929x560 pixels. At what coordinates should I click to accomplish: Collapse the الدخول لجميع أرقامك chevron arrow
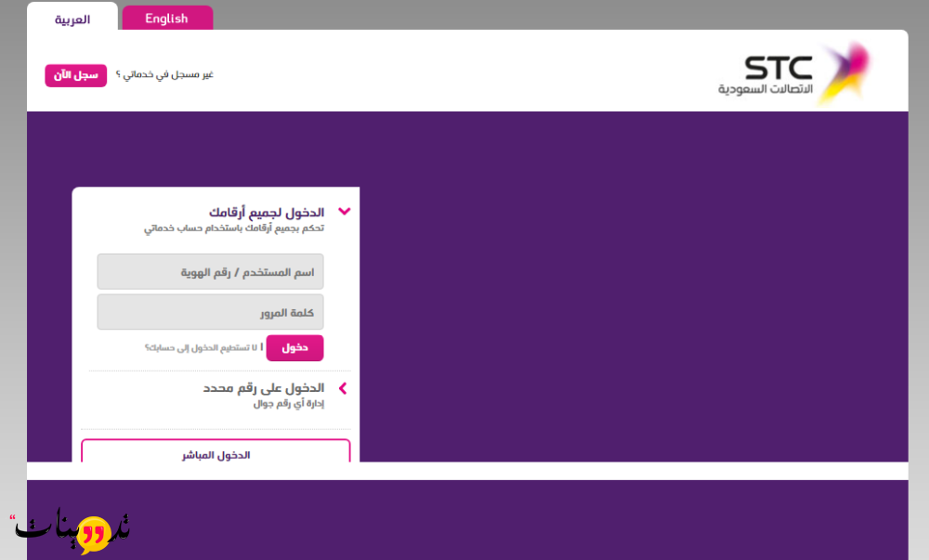(344, 212)
